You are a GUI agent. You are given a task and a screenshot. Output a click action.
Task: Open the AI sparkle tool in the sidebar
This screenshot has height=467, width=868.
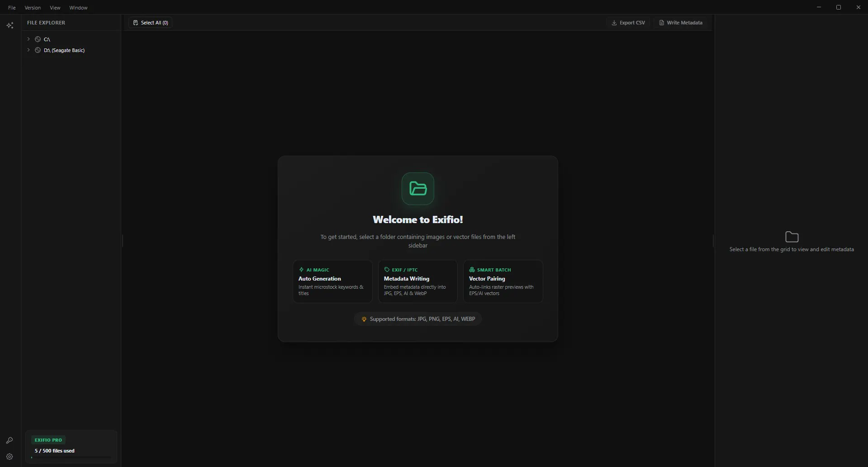click(10, 25)
